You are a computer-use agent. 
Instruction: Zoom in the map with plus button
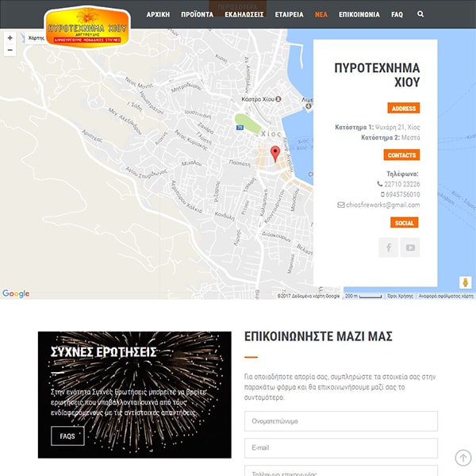point(10,37)
